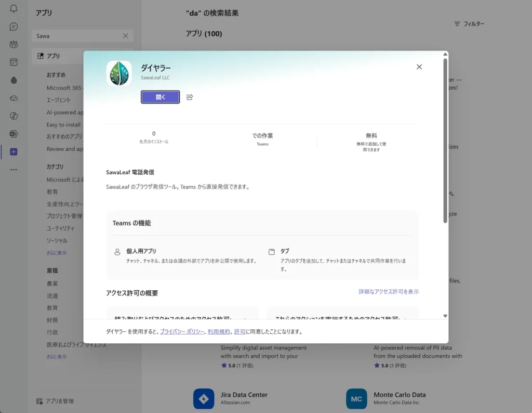Open the おすすめのアプリ category
Image resolution: width=532 pixels, height=413 pixels.
64,136
